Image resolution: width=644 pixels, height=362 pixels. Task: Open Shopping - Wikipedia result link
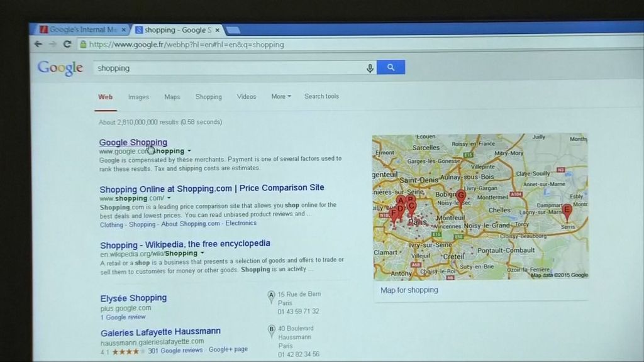(x=186, y=244)
